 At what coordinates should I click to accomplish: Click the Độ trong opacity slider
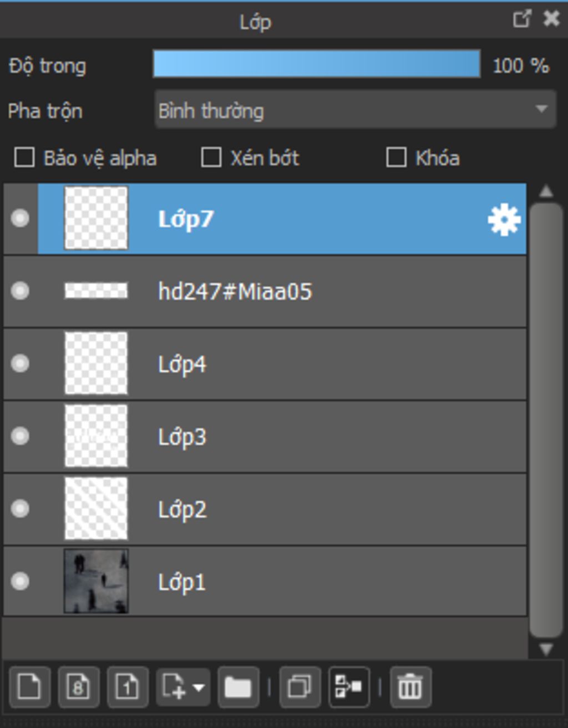(317, 64)
